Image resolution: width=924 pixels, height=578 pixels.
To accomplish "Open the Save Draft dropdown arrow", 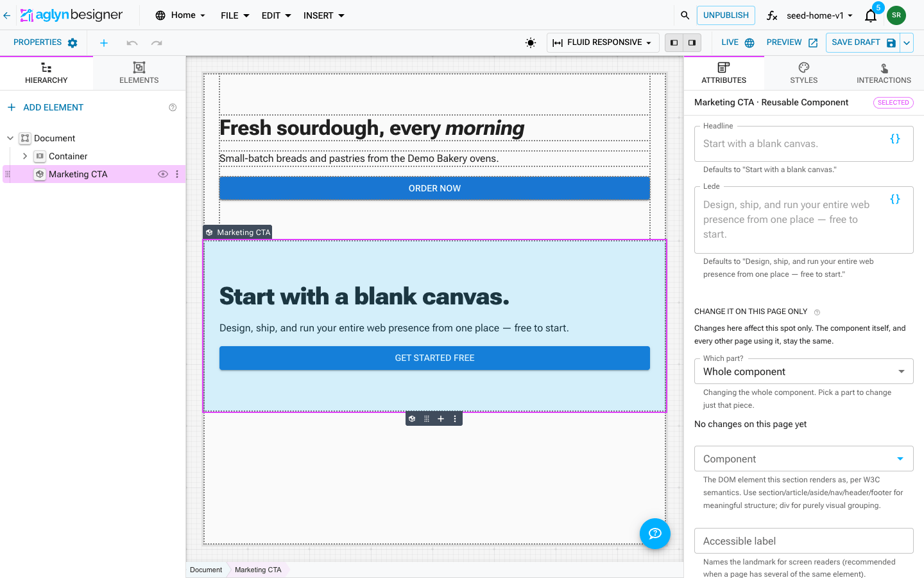I will [907, 43].
